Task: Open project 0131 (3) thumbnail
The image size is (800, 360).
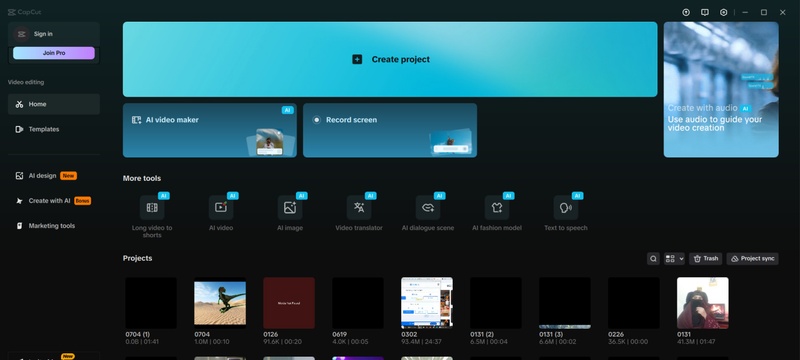Action: point(565,303)
